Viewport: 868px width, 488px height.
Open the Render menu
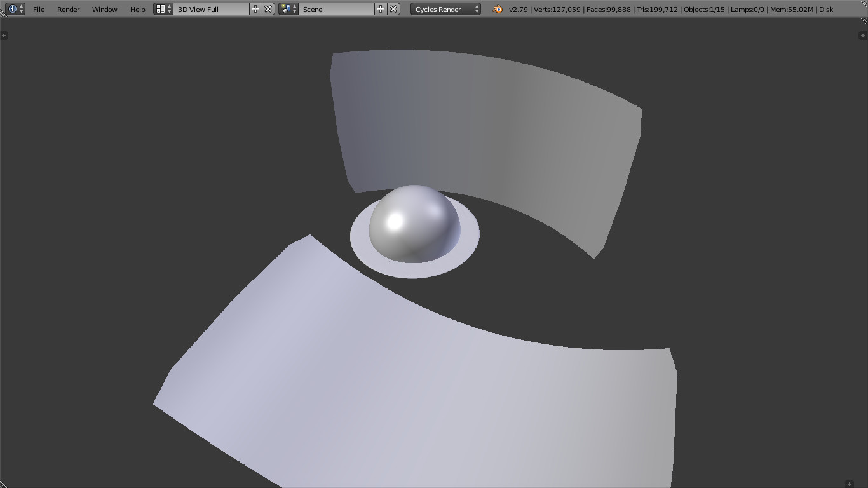pyautogui.click(x=68, y=10)
